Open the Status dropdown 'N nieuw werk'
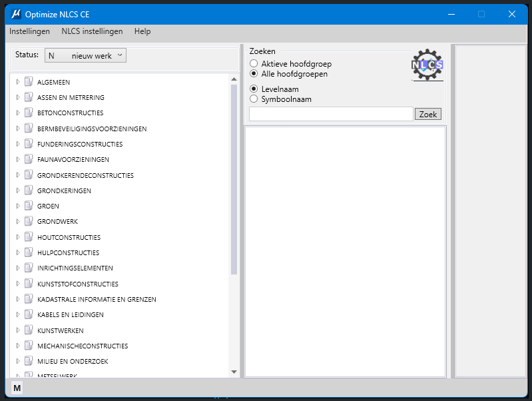 pyautogui.click(x=85, y=56)
